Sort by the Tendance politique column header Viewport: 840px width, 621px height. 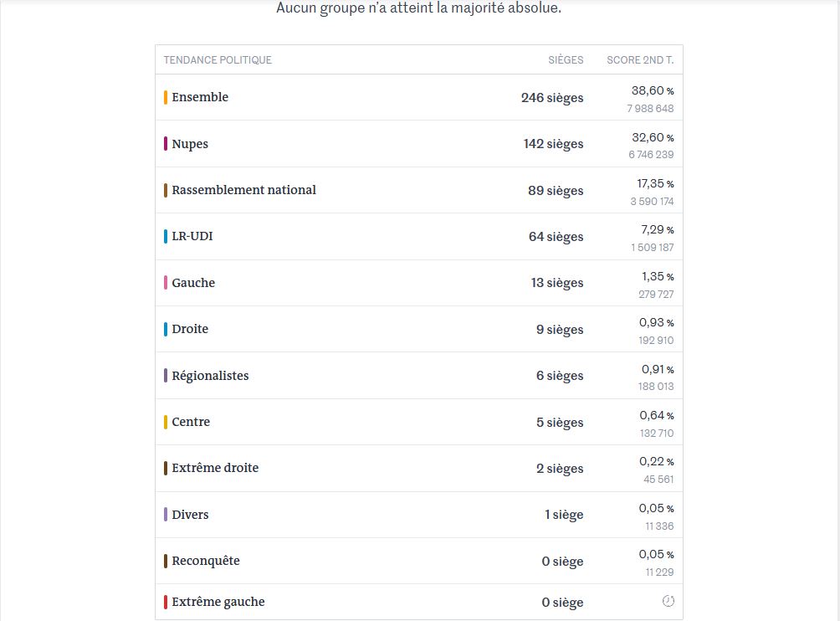tap(218, 60)
